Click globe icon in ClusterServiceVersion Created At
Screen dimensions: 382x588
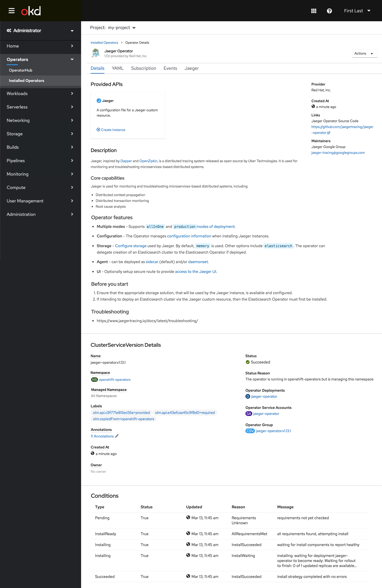[x=92, y=453]
